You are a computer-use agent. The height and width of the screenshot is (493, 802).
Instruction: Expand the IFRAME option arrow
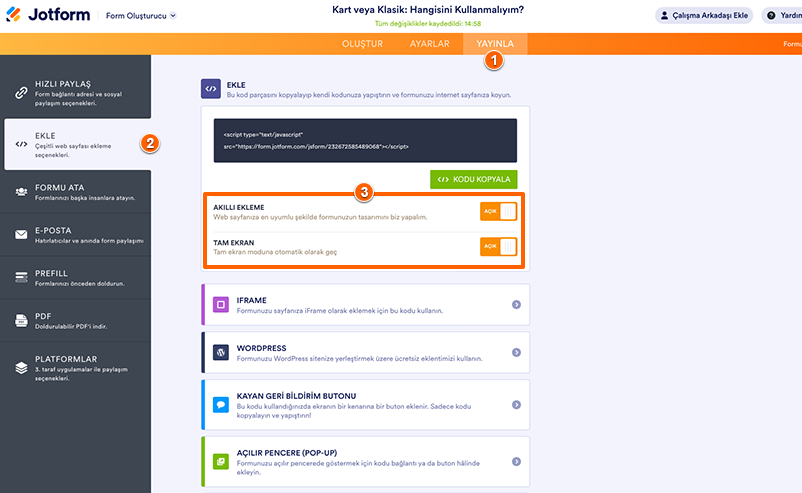tap(516, 305)
